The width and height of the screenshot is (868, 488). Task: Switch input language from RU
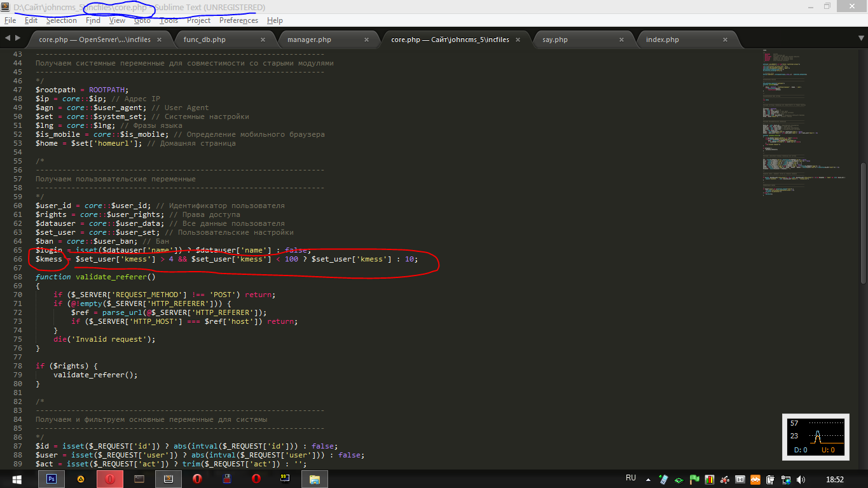(x=630, y=478)
